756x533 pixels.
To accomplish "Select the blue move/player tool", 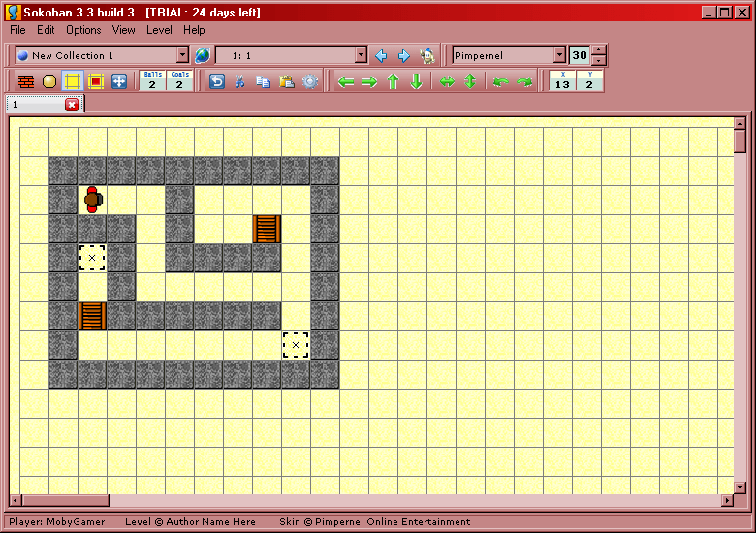I will (x=118, y=81).
